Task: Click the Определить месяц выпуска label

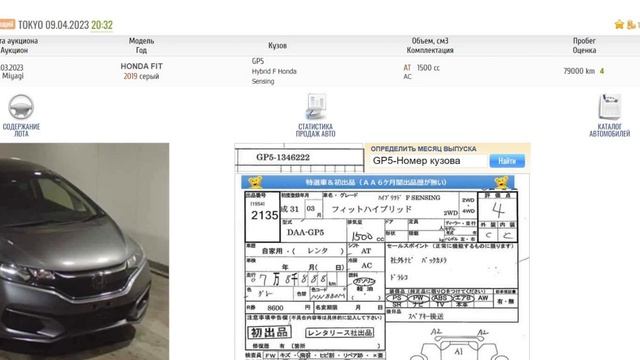Action: pos(423,149)
